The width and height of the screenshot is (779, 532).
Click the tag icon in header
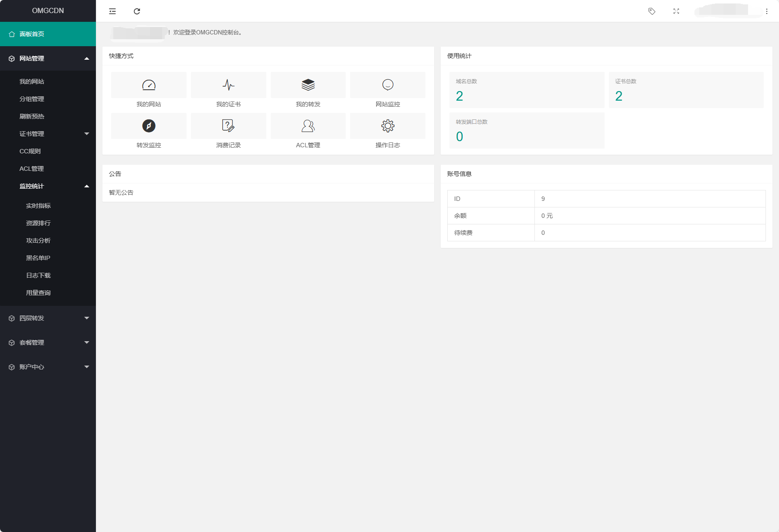(652, 11)
